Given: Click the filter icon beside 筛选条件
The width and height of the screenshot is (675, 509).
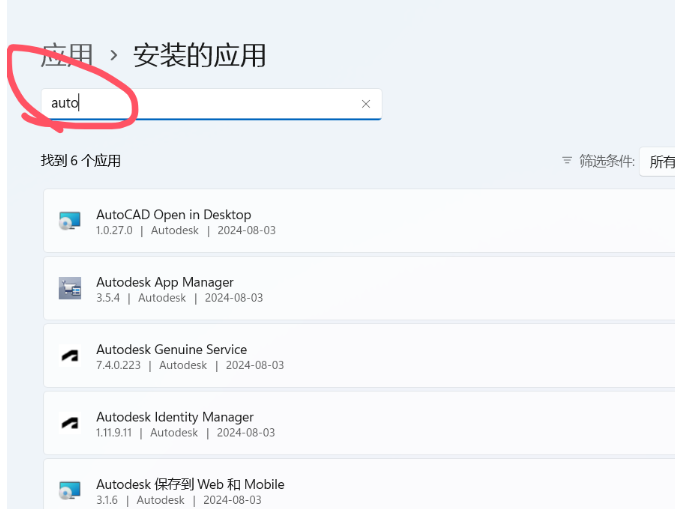Looking at the screenshot, I should [567, 161].
